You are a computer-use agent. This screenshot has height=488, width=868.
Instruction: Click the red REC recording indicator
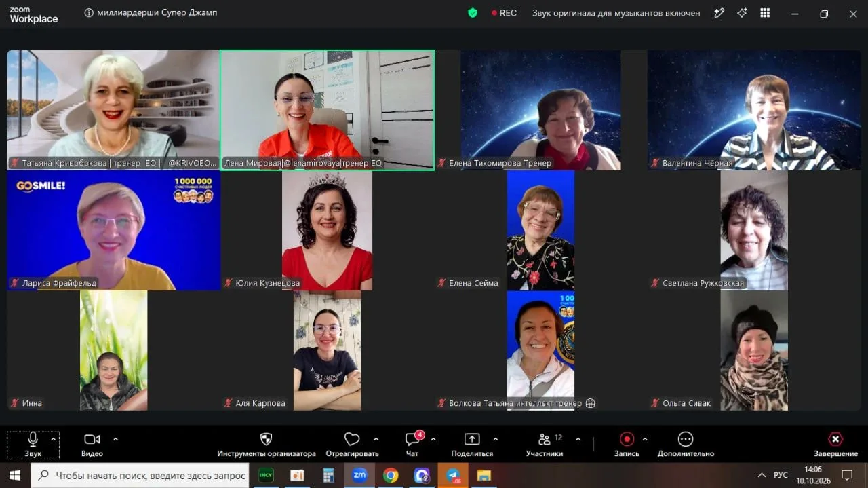click(504, 13)
